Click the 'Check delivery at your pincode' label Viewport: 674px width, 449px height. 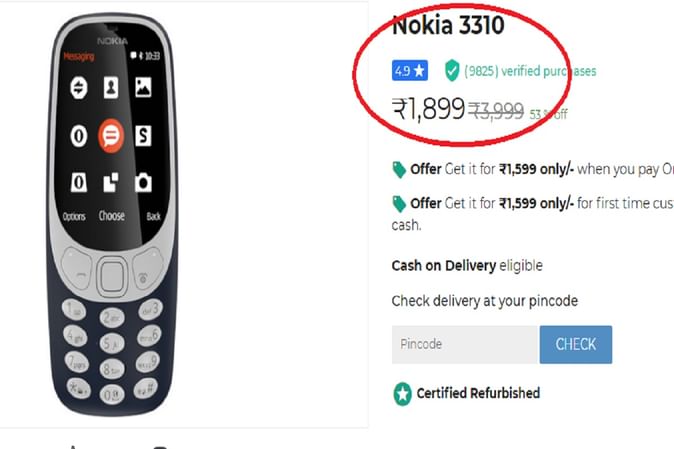[484, 301]
